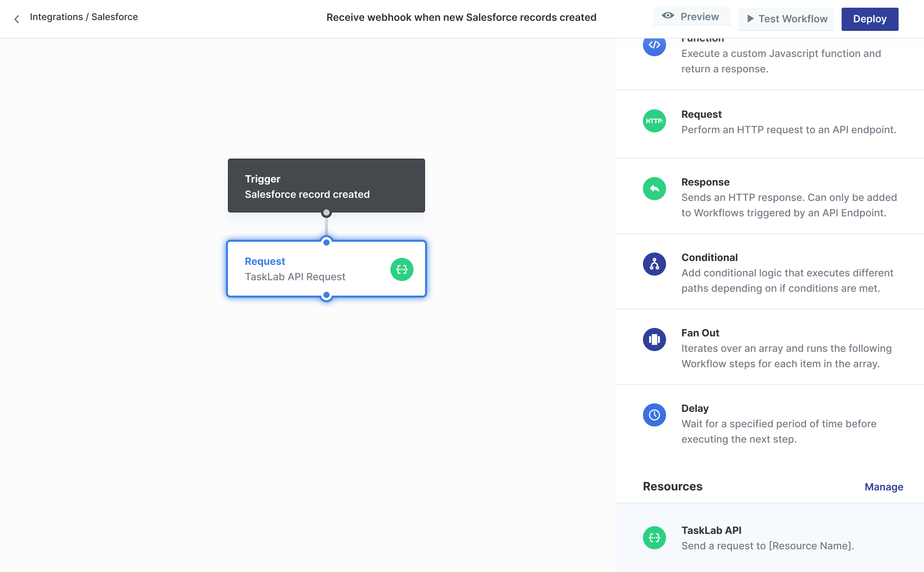Click TaskLab API resource icon in sidebar
Image resolution: width=924 pixels, height=572 pixels.
pos(654,538)
